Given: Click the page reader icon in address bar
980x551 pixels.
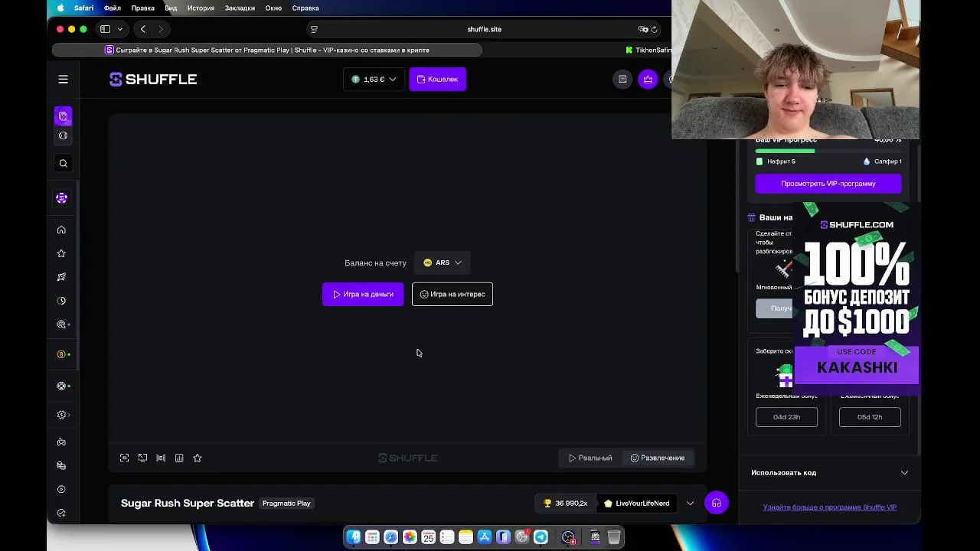Looking at the screenshot, I should pyautogui.click(x=314, y=29).
